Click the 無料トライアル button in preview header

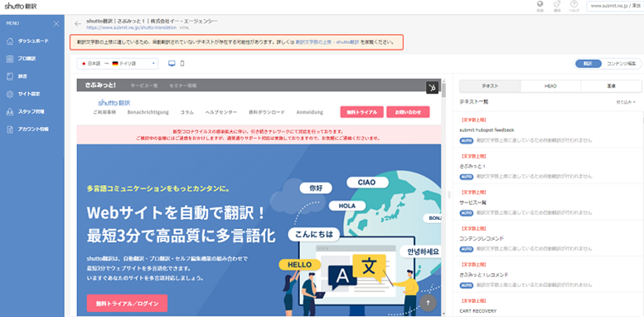click(362, 112)
